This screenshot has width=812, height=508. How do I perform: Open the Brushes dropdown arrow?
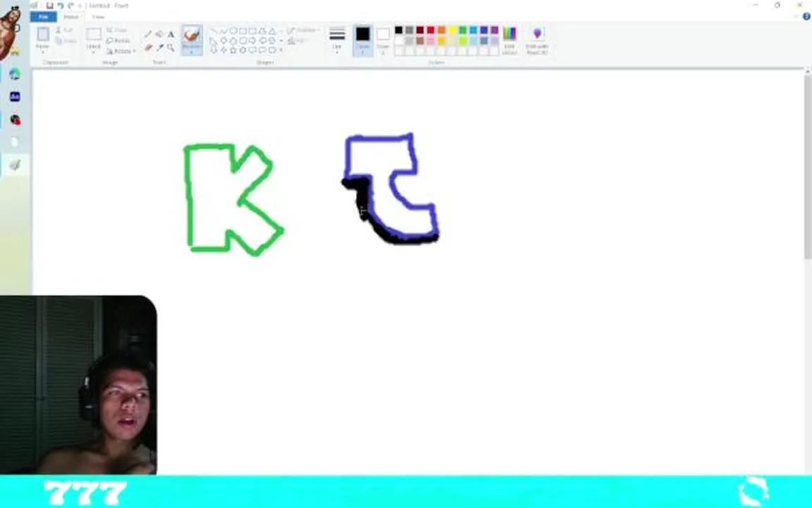[192, 52]
